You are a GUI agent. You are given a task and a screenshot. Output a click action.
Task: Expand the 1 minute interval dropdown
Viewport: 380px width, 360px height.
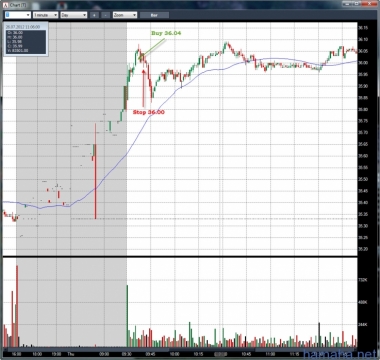coord(45,15)
